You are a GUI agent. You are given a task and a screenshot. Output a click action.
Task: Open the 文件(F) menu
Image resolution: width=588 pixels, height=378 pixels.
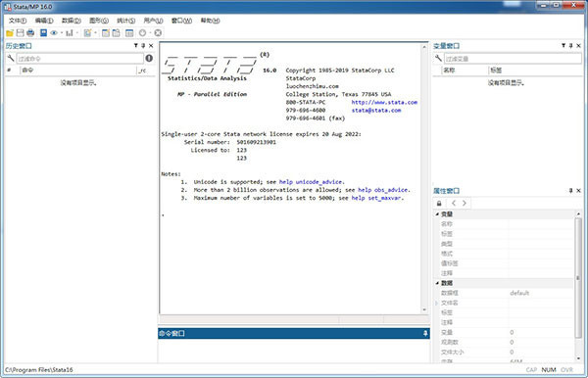(18, 21)
